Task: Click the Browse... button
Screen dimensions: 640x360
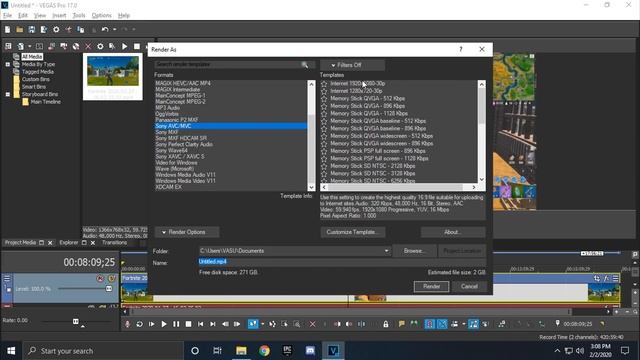Action: (414, 251)
